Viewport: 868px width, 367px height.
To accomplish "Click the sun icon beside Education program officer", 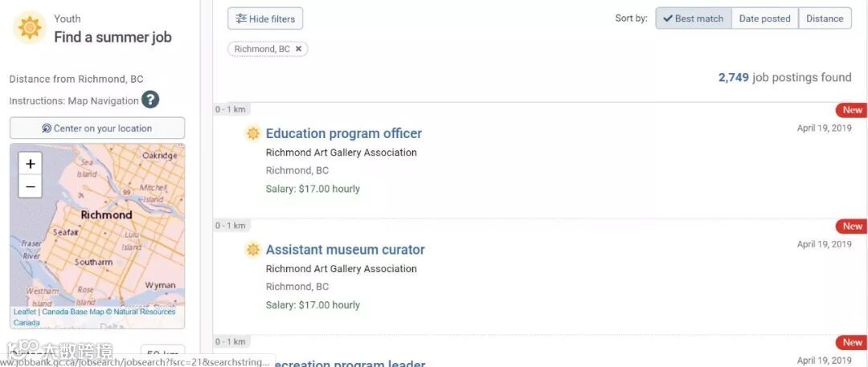I will pyautogui.click(x=253, y=133).
